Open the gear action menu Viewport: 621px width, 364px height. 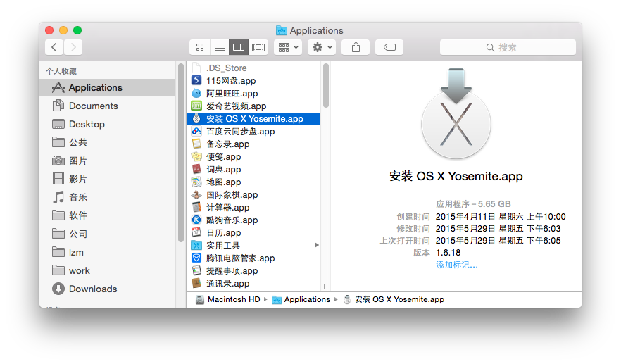pyautogui.click(x=322, y=47)
